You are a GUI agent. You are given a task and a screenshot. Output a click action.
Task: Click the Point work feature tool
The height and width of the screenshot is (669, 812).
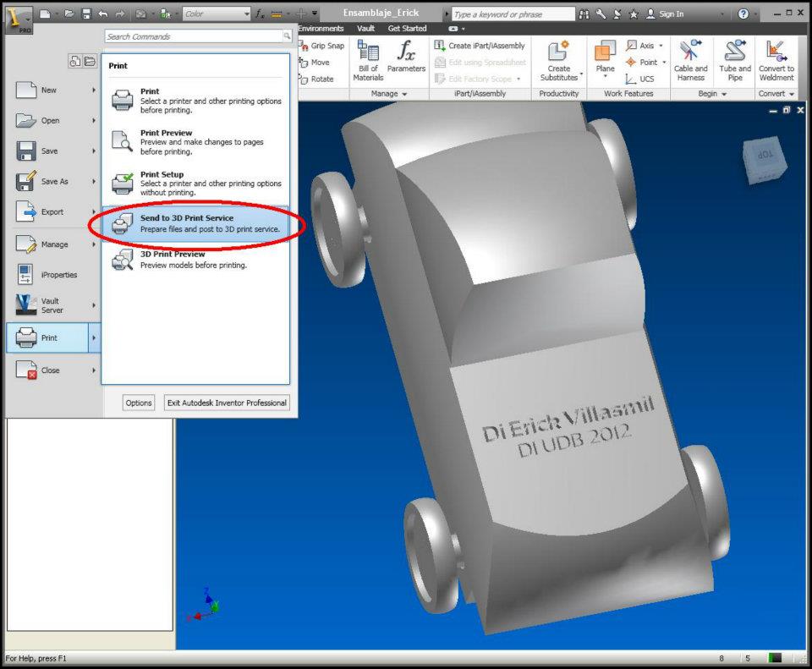coord(642,62)
